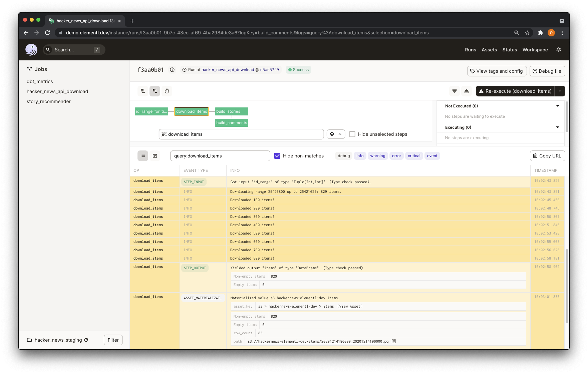
Task: Open Chrome three-dot menu
Action: tap(562, 33)
